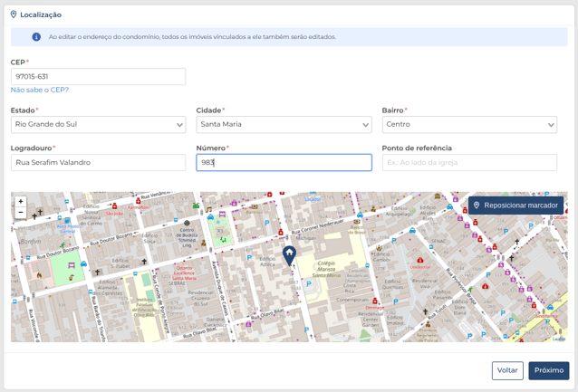Focus the Ponto de referência field
The height and width of the screenshot is (392, 578).
click(x=469, y=163)
